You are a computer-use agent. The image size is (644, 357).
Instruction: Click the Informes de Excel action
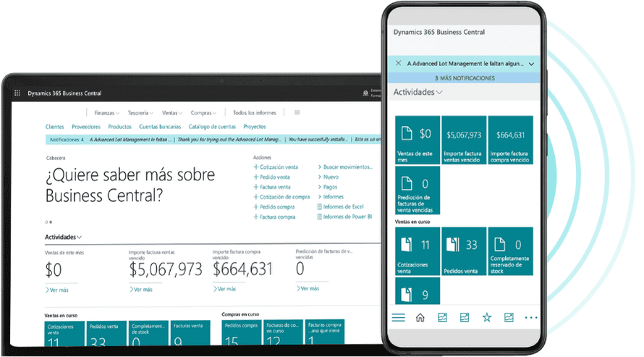pos(342,206)
